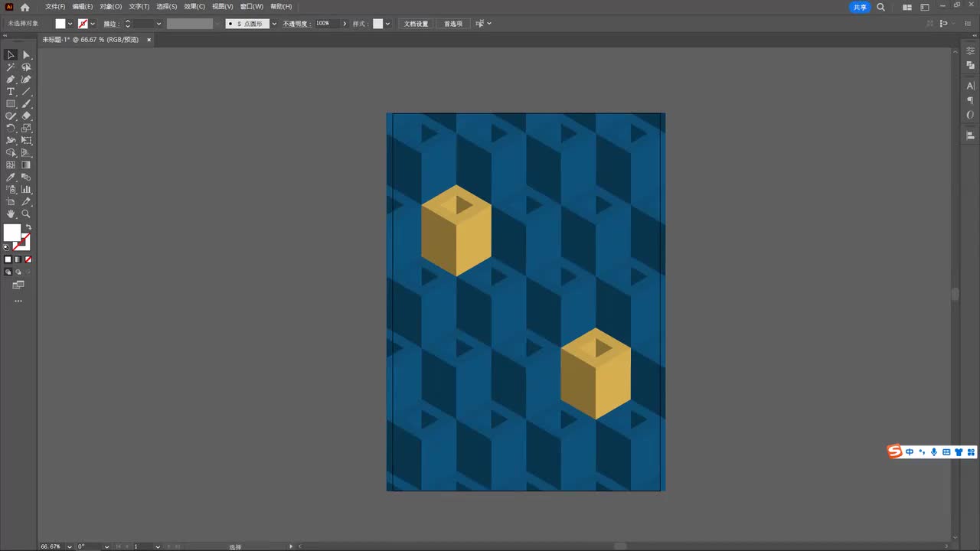Viewport: 980px width, 551px height.
Task: Click the 文档设置 button
Action: (416, 24)
